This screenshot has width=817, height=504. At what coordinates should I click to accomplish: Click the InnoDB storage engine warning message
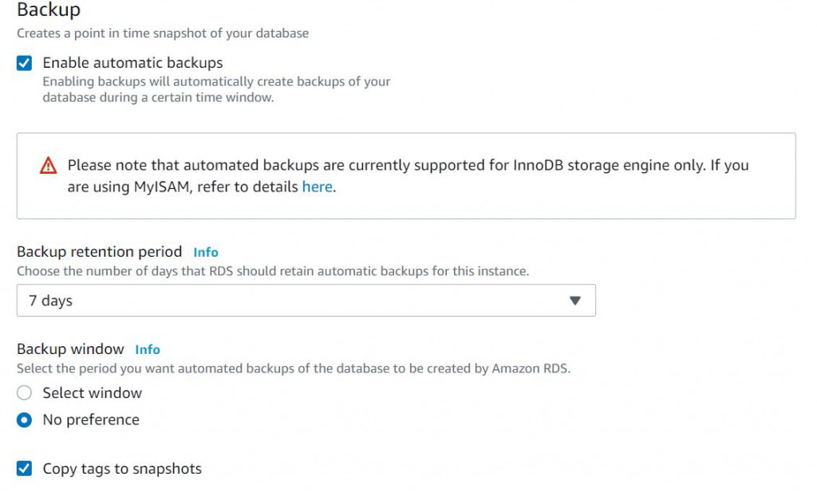(x=408, y=166)
